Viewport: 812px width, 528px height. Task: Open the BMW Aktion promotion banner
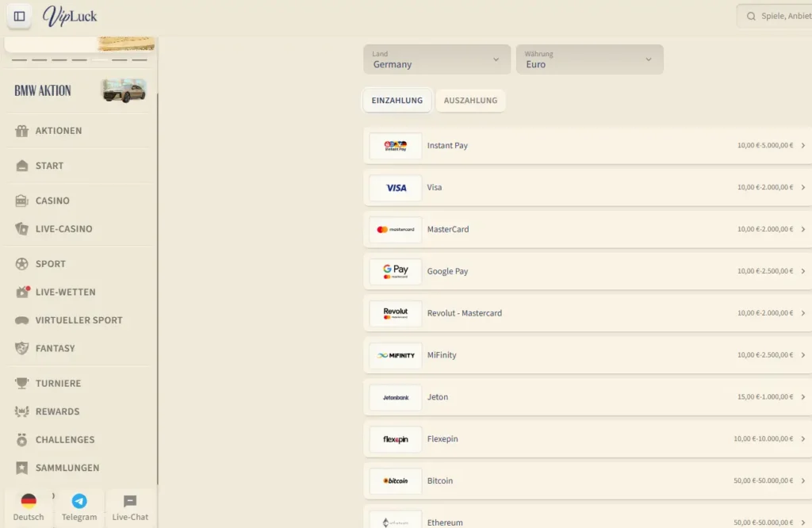click(79, 90)
